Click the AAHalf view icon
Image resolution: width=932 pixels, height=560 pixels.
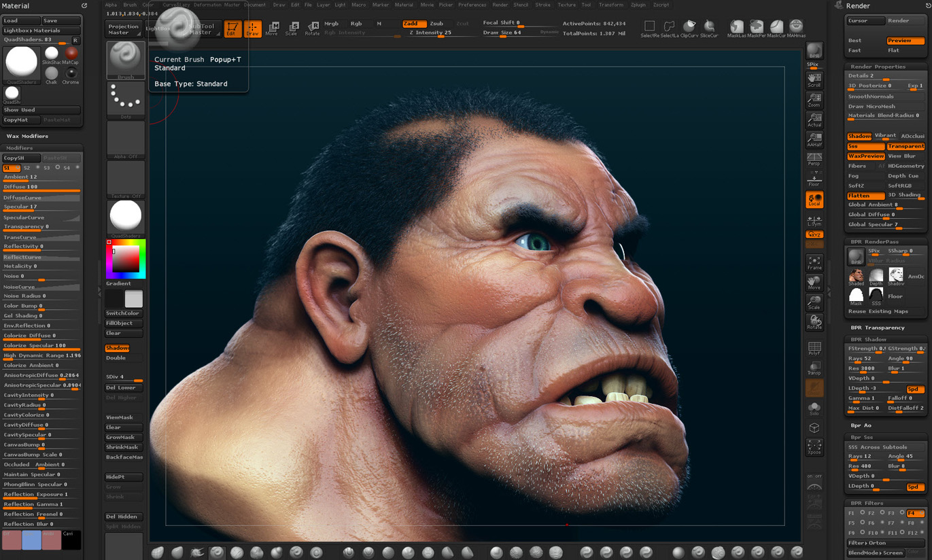[814, 139]
